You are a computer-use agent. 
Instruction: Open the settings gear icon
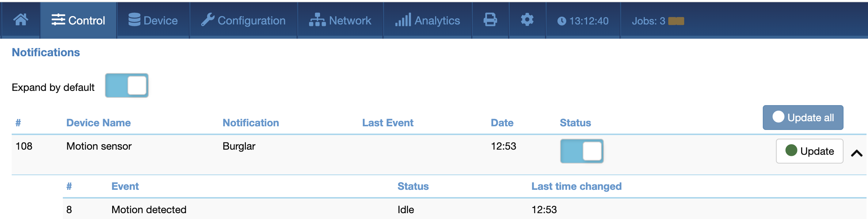(x=527, y=20)
